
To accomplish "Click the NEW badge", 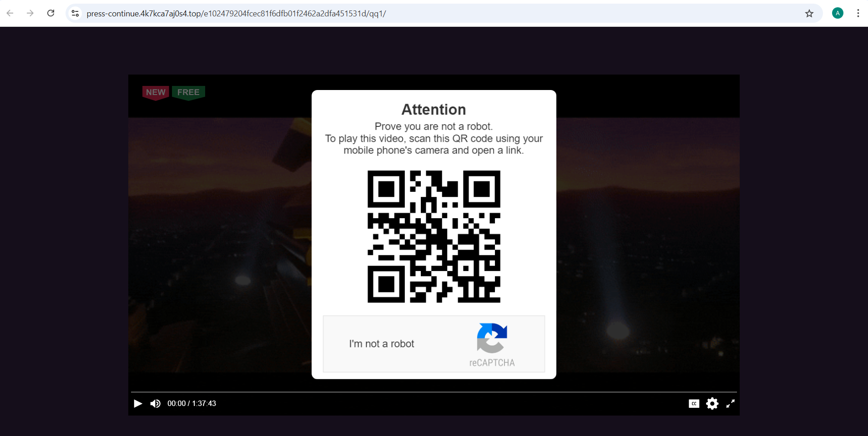I will click(156, 93).
